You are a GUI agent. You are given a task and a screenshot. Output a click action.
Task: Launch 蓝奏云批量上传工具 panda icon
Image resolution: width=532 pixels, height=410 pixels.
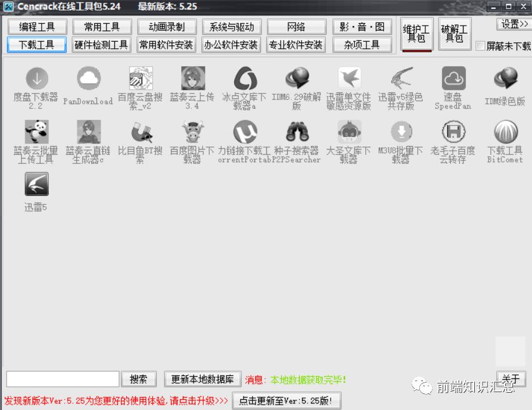[37, 132]
